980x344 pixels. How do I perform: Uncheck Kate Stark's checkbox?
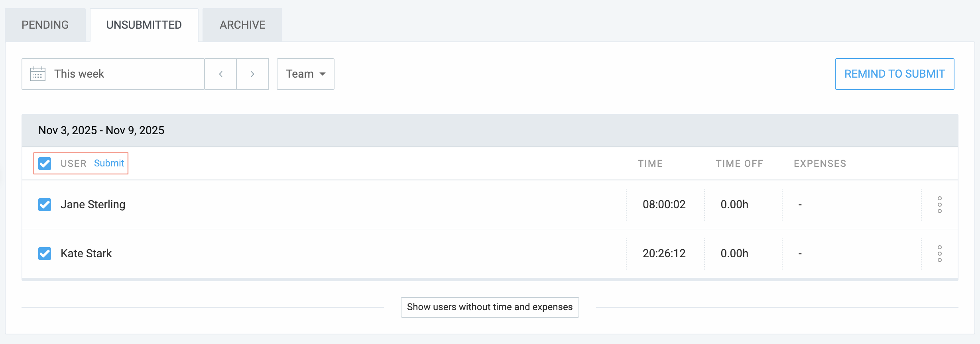coord(45,254)
